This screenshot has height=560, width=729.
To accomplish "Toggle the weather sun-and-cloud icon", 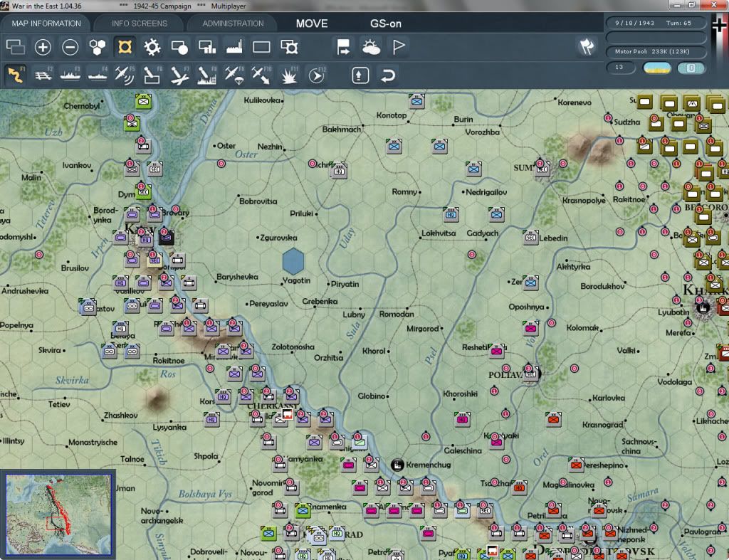I will tap(371, 47).
